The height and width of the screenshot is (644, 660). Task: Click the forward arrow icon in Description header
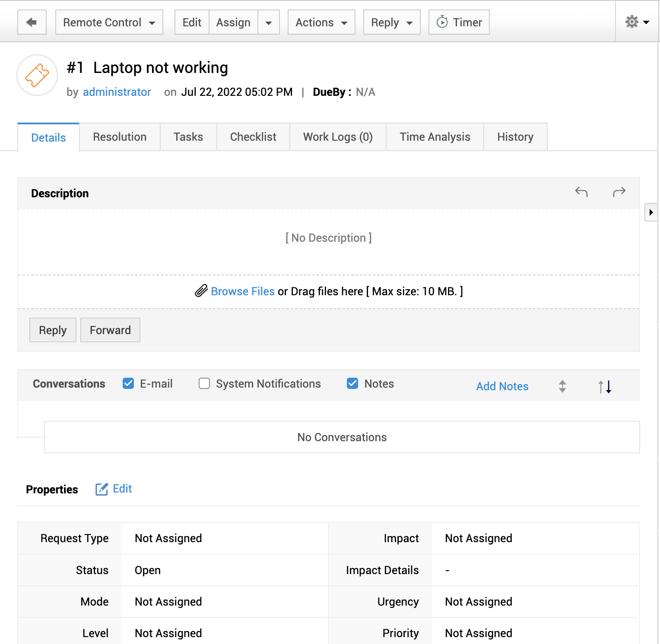pos(619,192)
